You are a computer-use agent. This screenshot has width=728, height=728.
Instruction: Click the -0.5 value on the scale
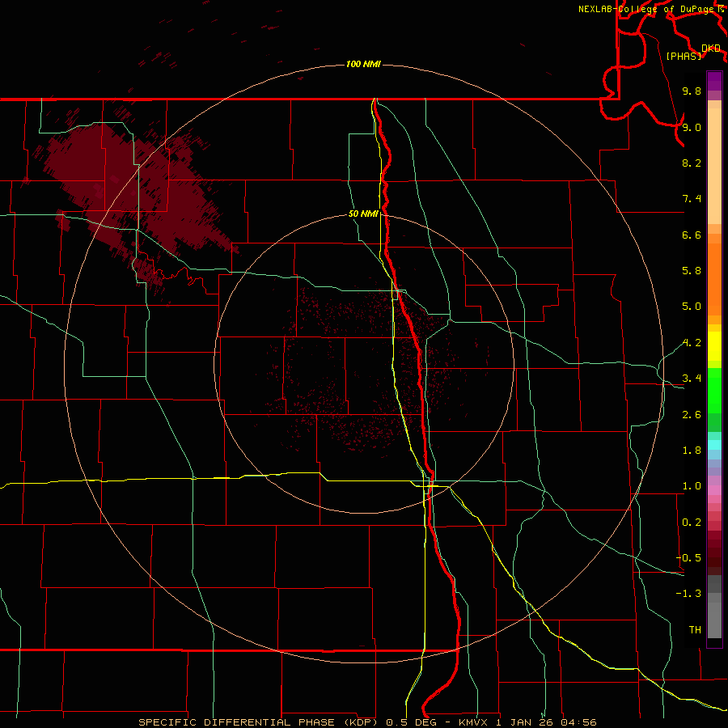point(688,558)
